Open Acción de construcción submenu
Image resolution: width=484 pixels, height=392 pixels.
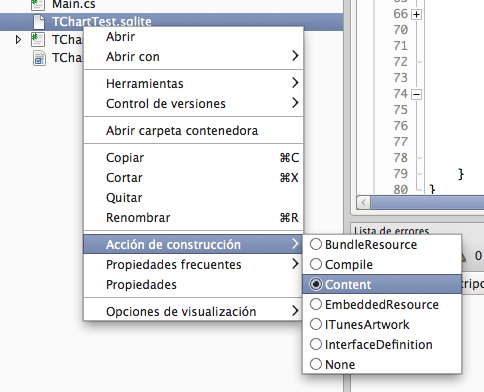tap(193, 244)
